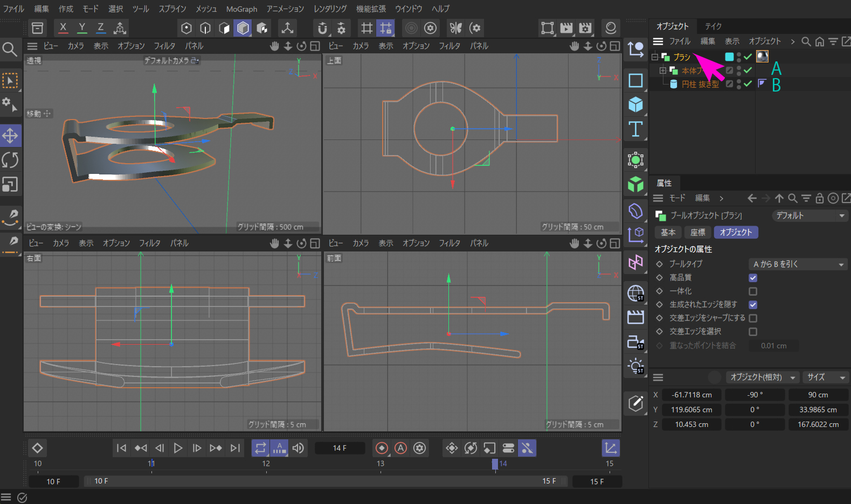
Task: Open the ブールタイプ dropdown
Action: tap(798, 264)
